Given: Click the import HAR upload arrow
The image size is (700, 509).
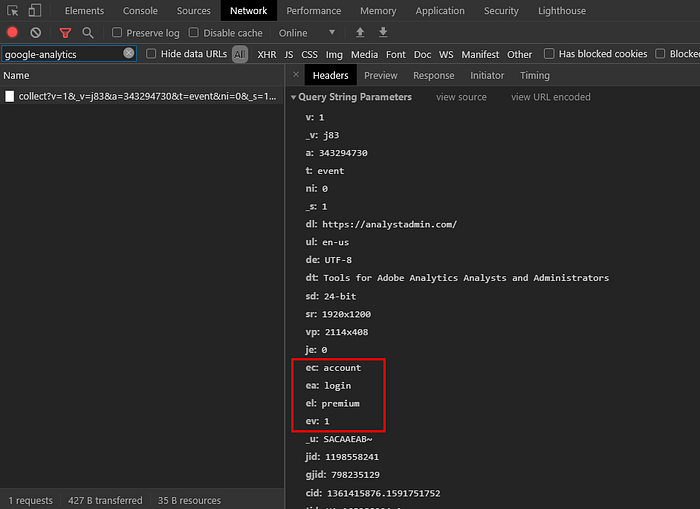Looking at the screenshot, I should point(360,32).
